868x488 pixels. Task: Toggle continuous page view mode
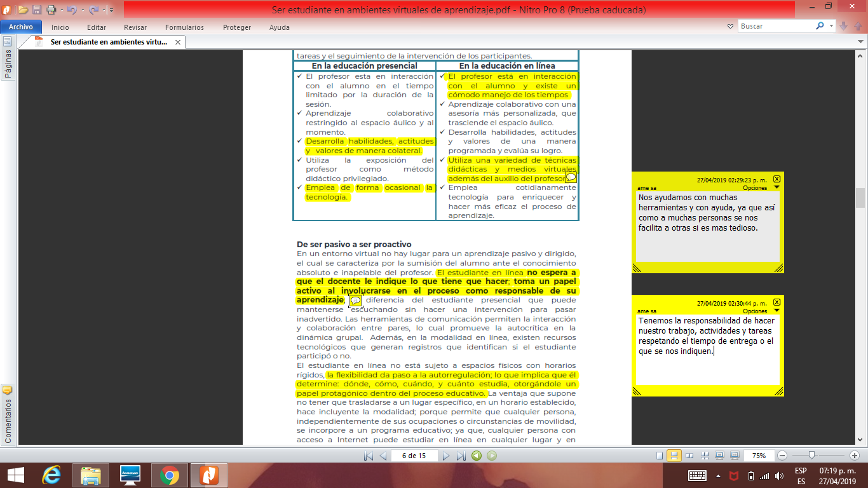[674, 456]
